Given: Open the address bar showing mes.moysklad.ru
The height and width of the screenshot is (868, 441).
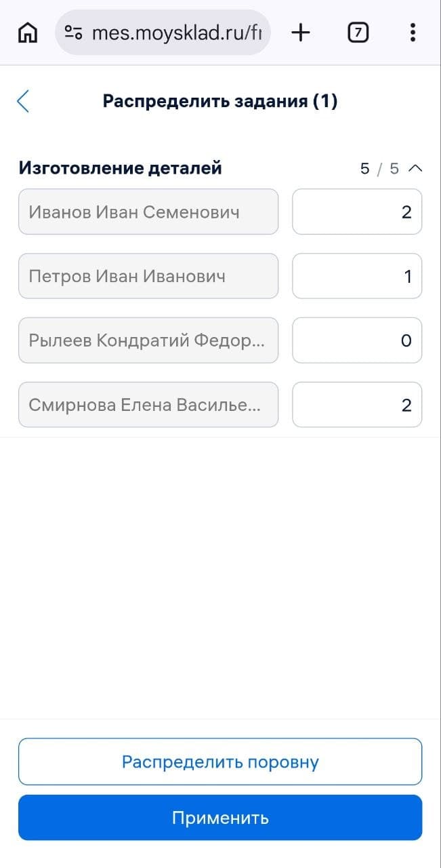Looking at the screenshot, I should tap(169, 32).
